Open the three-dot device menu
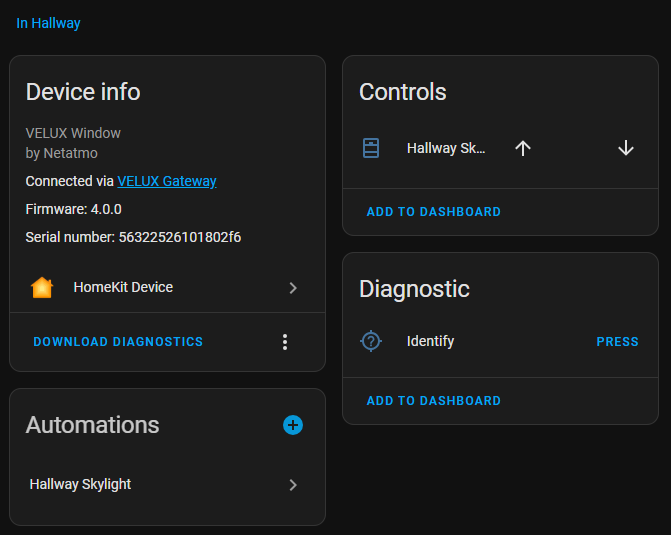This screenshot has height=535, width=671. click(285, 342)
